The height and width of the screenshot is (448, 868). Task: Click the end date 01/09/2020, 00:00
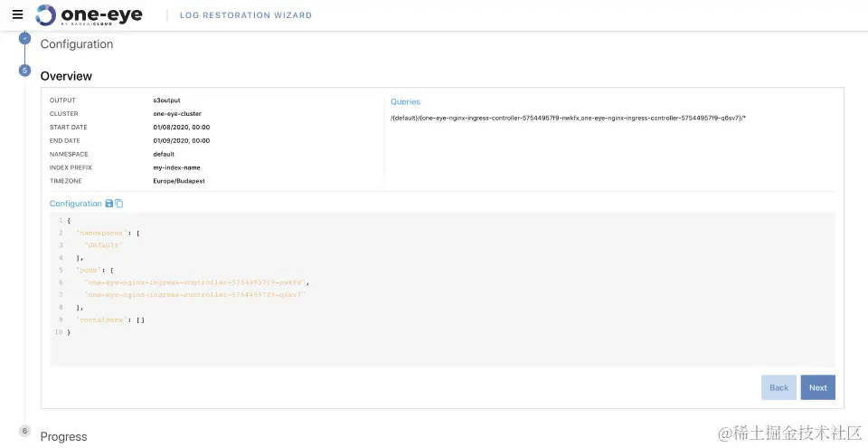coord(182,141)
